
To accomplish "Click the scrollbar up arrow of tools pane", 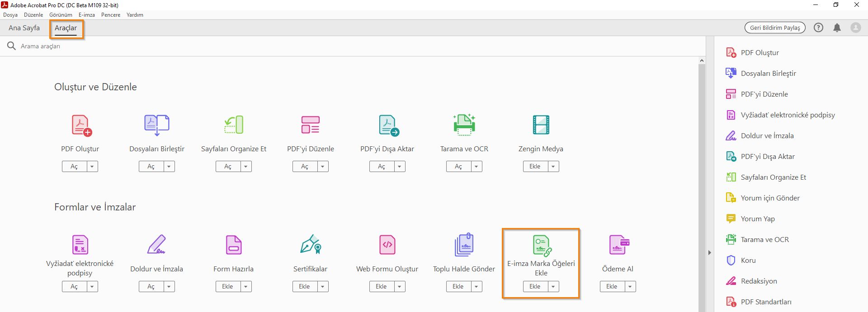I will pyautogui.click(x=702, y=61).
